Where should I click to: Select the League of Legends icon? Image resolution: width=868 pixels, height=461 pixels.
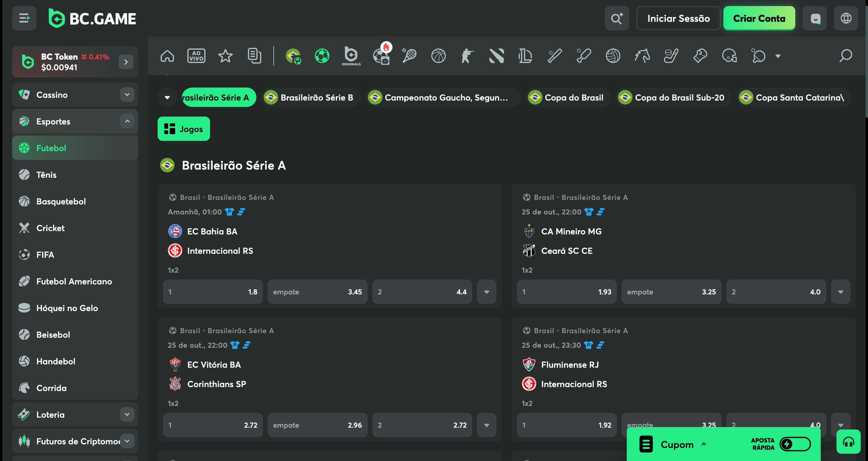click(525, 56)
